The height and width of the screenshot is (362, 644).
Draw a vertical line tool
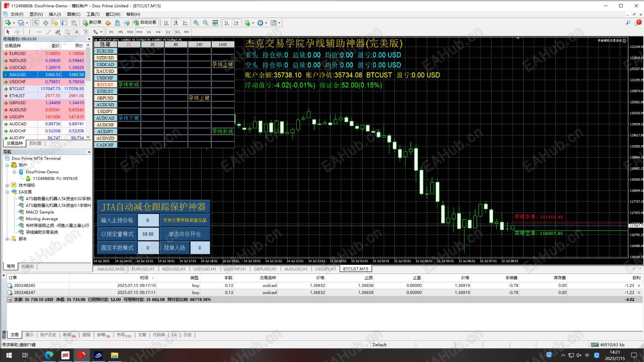29,32
